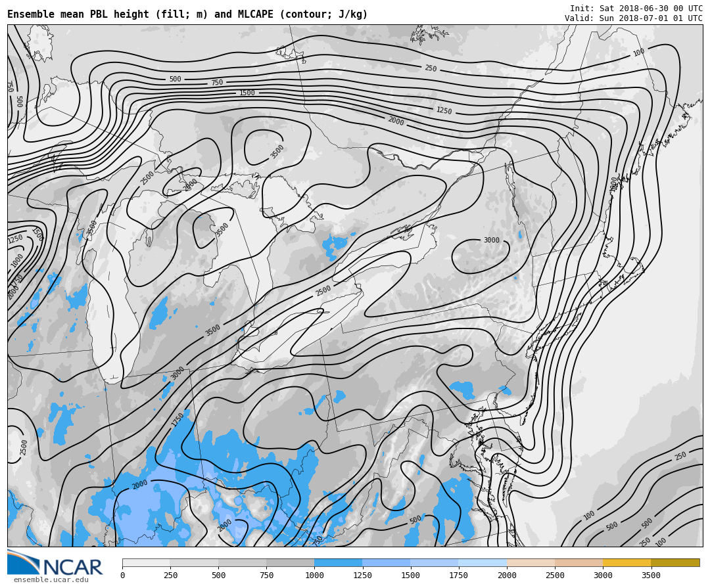The width and height of the screenshot is (710, 588).
Task: Pick the 250–500 light gray colorbar segment
Action: (x=194, y=562)
